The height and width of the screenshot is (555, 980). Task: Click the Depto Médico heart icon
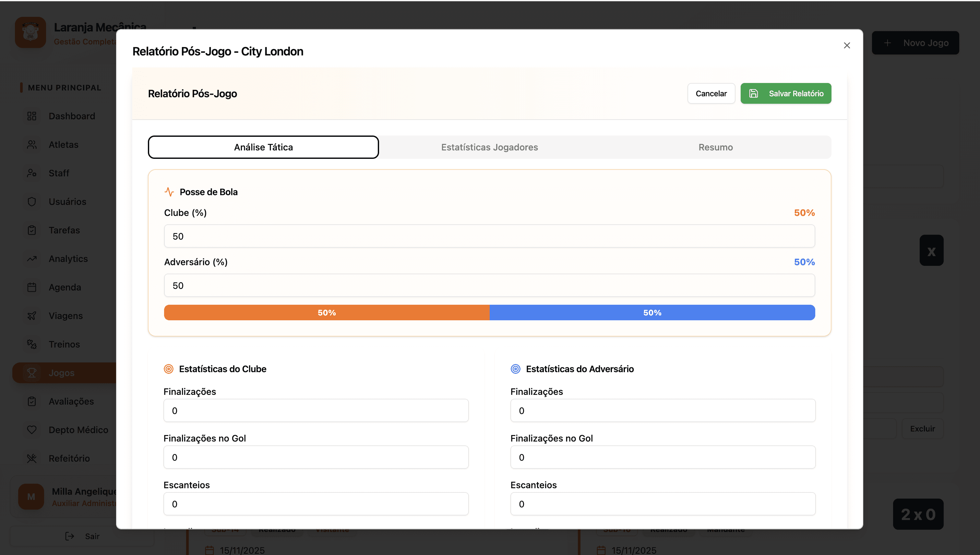32,430
